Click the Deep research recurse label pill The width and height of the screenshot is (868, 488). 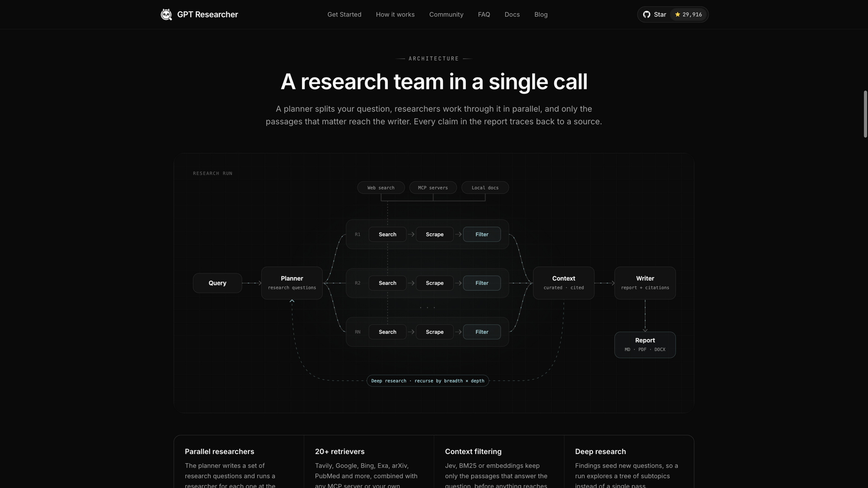[428, 381]
